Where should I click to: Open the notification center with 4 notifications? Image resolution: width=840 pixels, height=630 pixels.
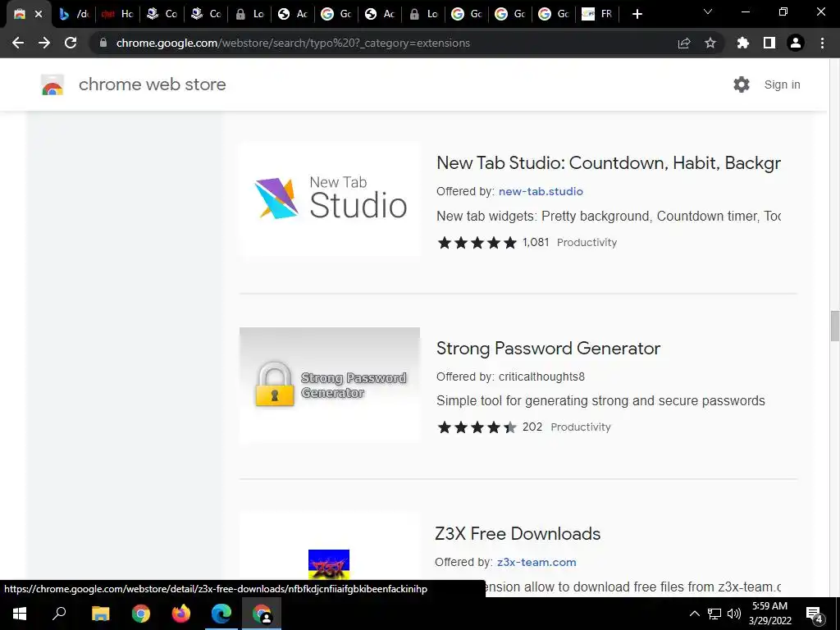(x=814, y=614)
